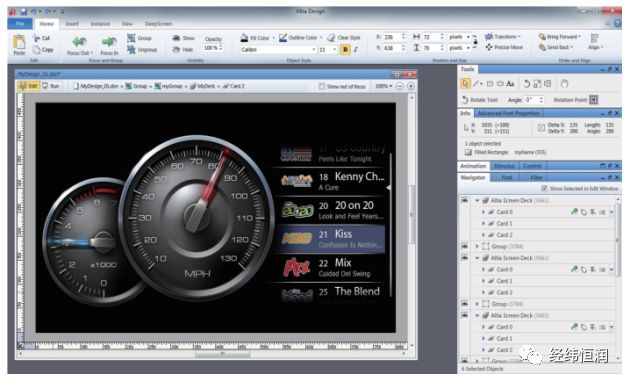Toggle the Bold formatting button

pyautogui.click(x=345, y=50)
